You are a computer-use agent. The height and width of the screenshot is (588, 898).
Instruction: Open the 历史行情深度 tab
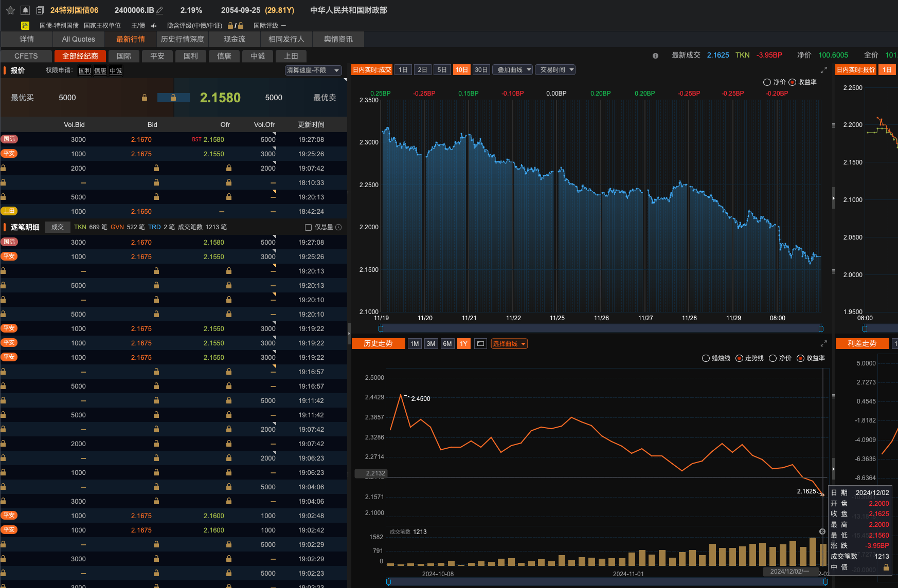point(183,39)
